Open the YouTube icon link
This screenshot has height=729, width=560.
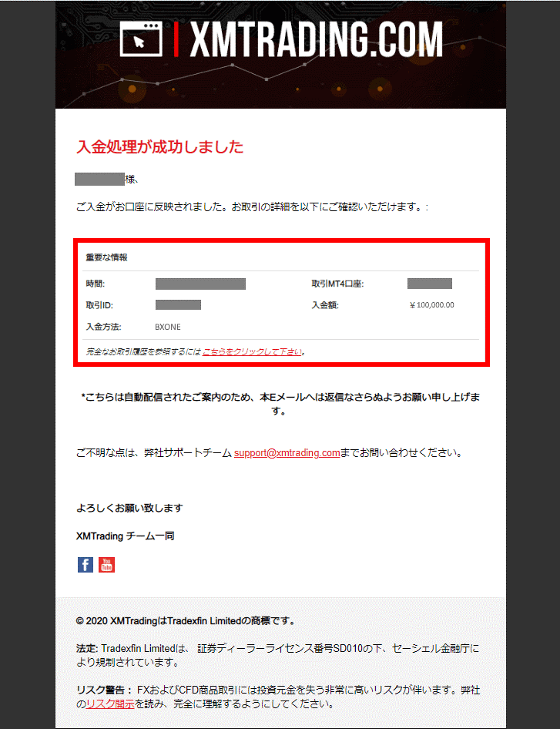(x=106, y=565)
